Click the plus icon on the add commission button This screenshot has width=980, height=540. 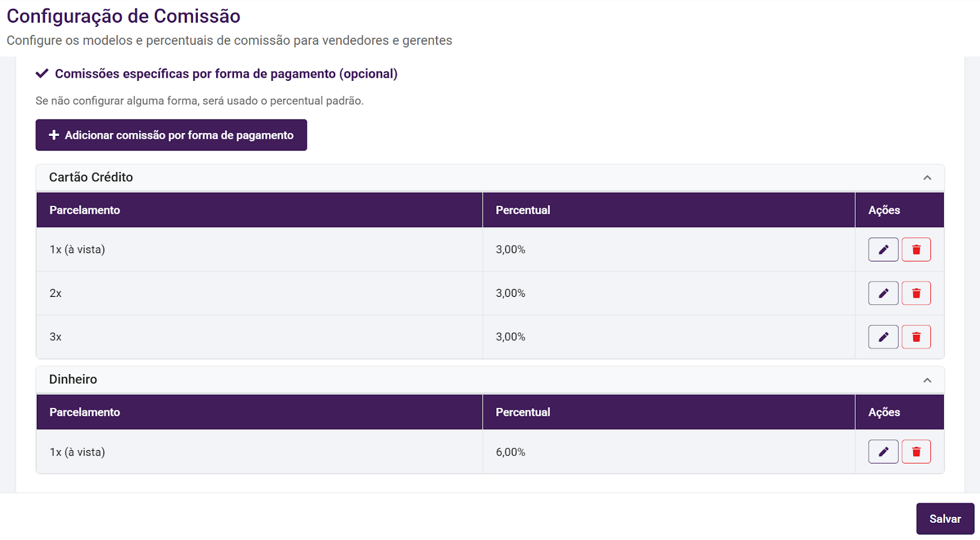(54, 135)
